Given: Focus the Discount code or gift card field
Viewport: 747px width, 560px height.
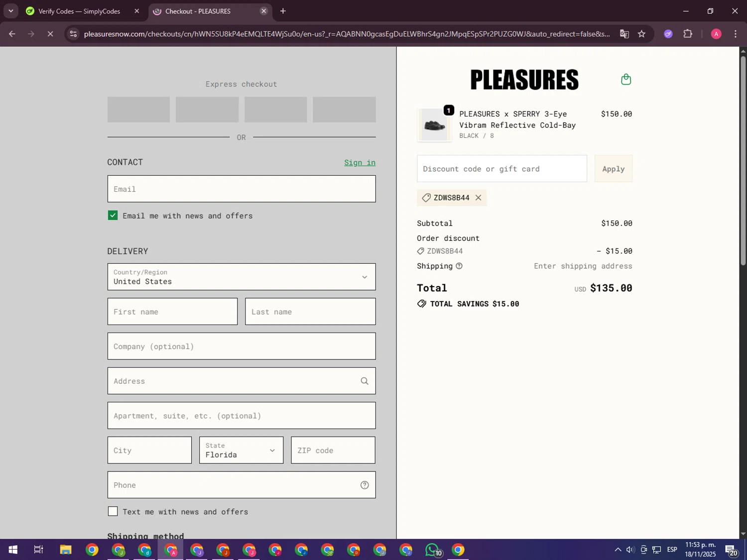Looking at the screenshot, I should tap(502, 169).
